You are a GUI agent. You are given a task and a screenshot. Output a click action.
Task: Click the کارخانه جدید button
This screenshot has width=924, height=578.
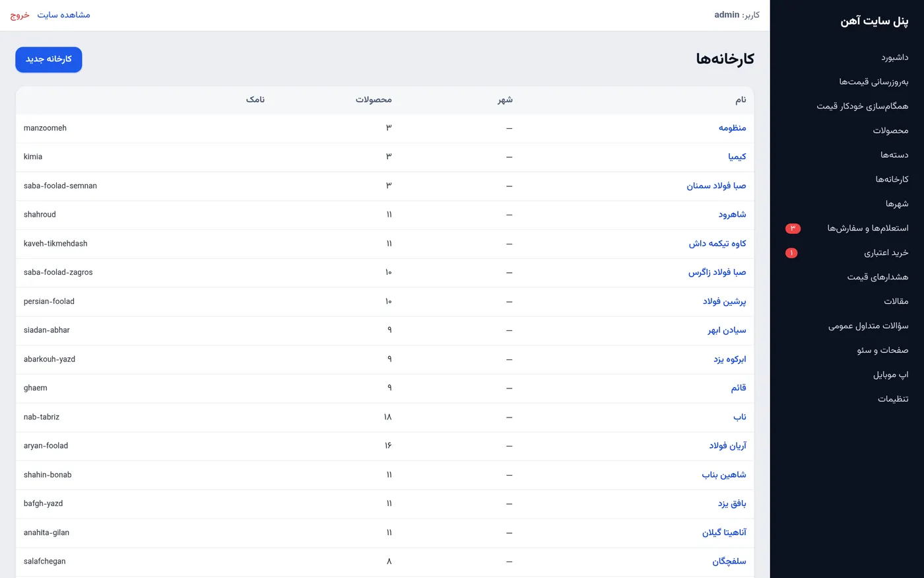pos(49,59)
